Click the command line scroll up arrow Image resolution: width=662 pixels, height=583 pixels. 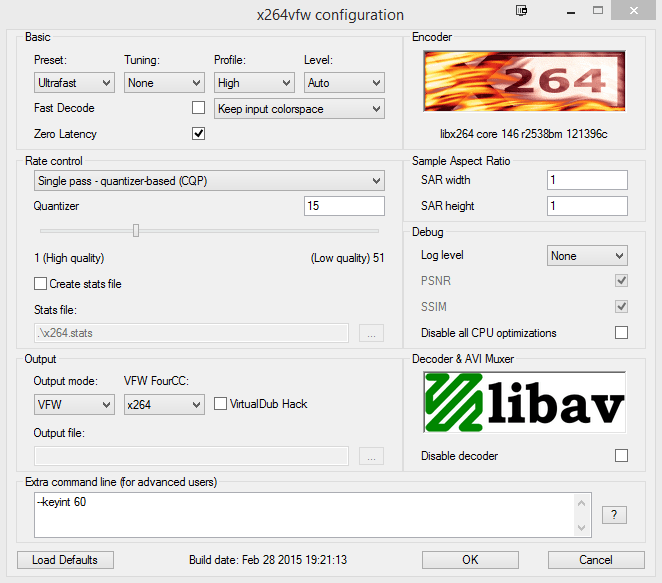coord(581,503)
